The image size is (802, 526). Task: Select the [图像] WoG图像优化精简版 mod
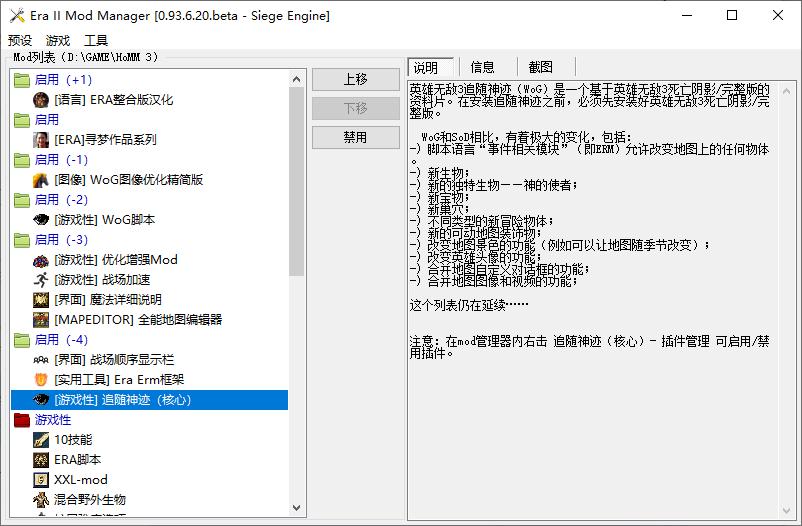tap(128, 180)
